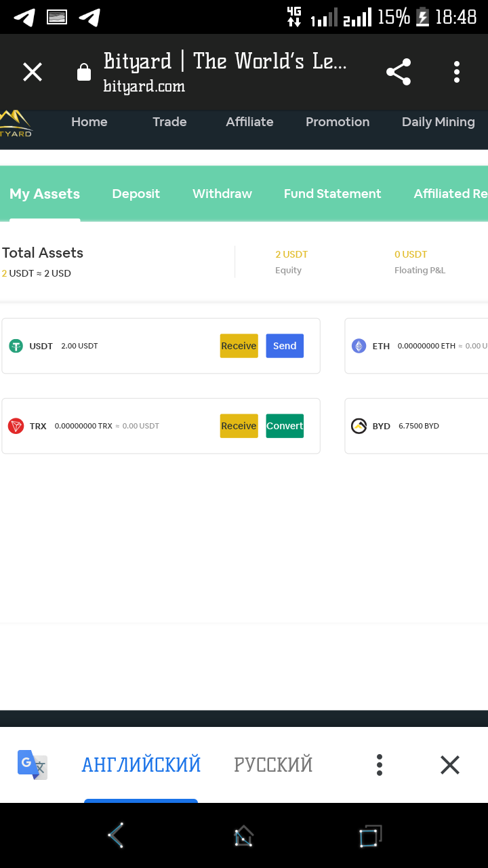488x868 pixels.
Task: Click the 2.00 USDT balance text
Action: click(79, 346)
